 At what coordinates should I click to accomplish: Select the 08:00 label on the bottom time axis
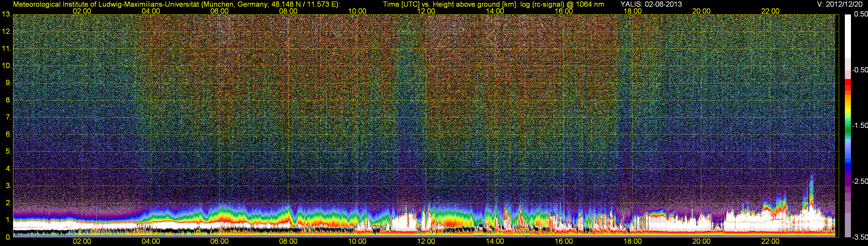point(288,241)
